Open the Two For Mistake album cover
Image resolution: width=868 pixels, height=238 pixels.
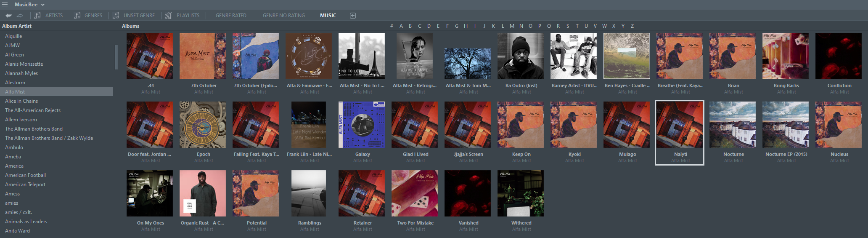coord(415,193)
